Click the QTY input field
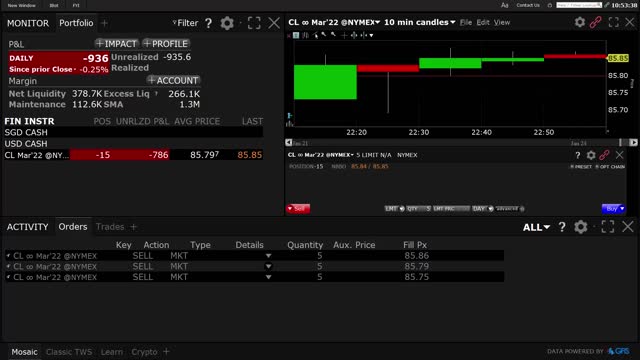Viewport: 640px width, 360px height. (419, 209)
